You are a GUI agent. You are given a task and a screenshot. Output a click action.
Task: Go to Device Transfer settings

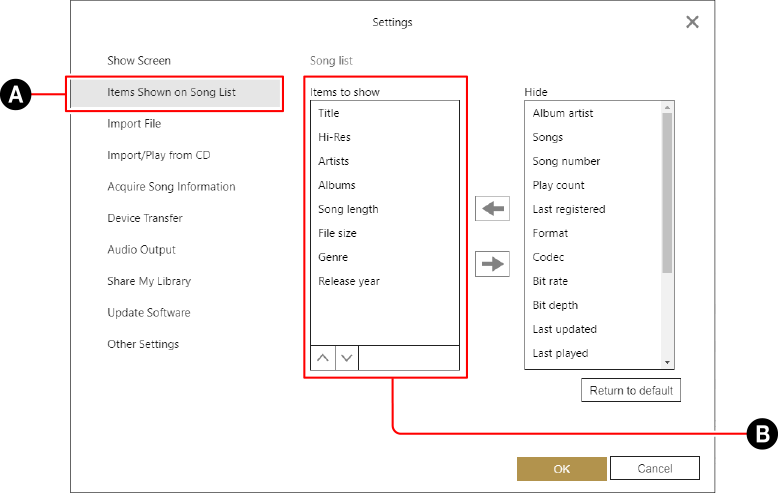pyautogui.click(x=145, y=218)
